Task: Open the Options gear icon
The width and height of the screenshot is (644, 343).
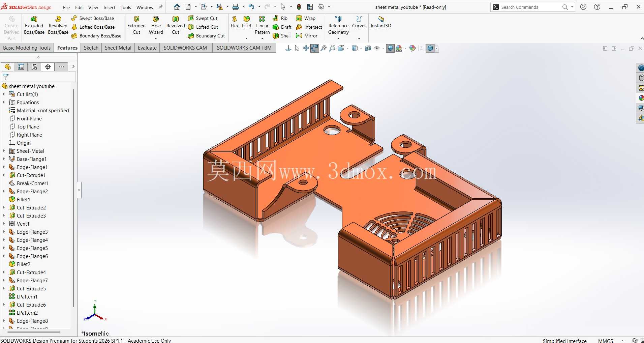Action: coord(321,7)
